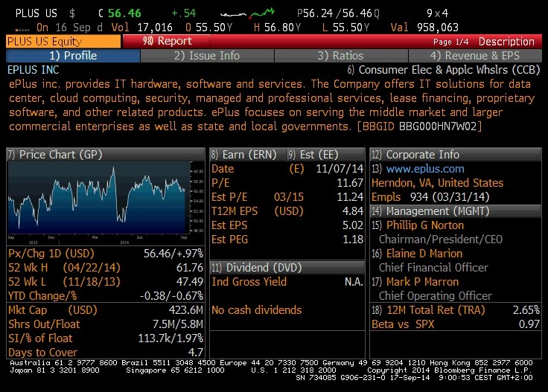The height and width of the screenshot is (392, 548).
Task: Click the price history chart thumbnail
Action: click(x=106, y=203)
